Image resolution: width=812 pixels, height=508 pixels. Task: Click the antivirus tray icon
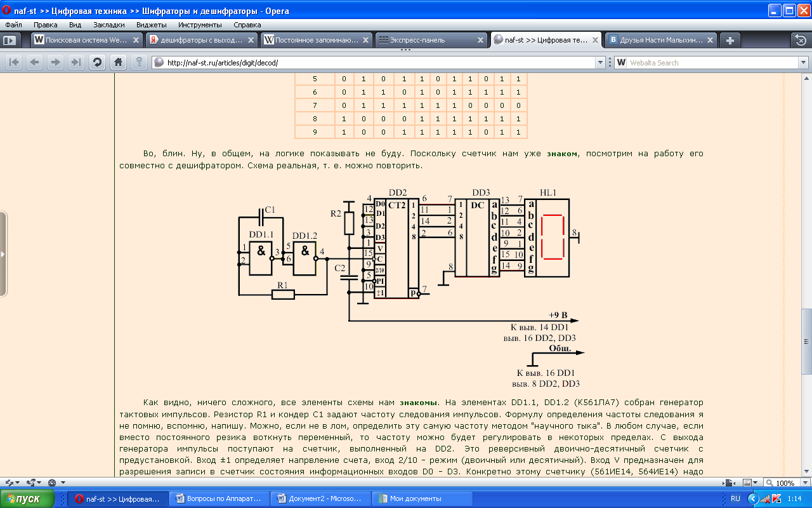click(776, 498)
